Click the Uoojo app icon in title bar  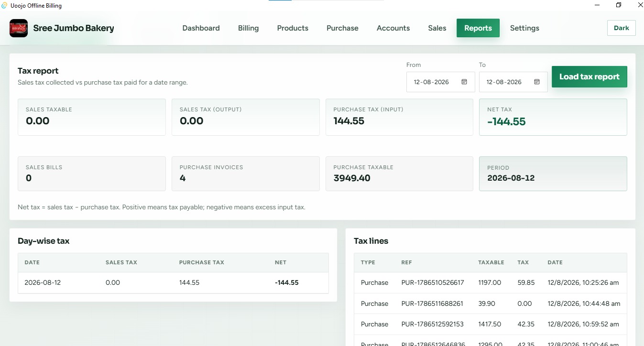pos(4,6)
